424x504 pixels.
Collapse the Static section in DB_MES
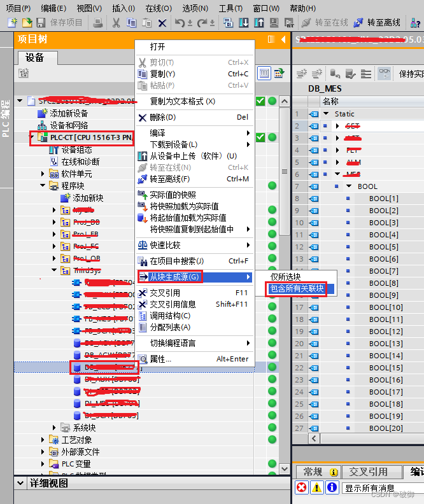[327, 113]
